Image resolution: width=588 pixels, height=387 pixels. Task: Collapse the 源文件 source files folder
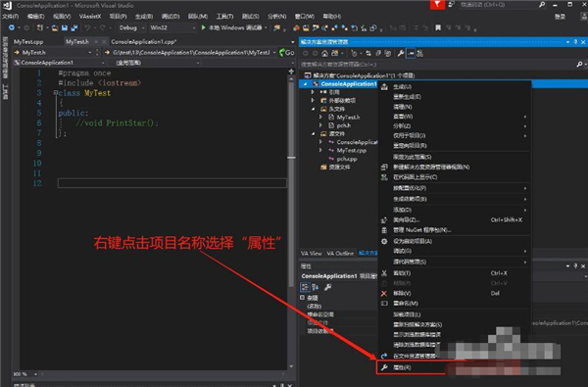click(313, 133)
